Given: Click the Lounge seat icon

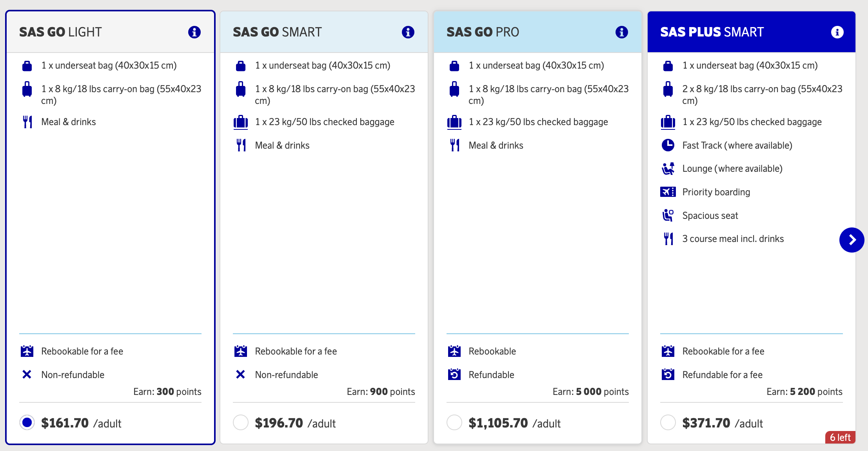Looking at the screenshot, I should (x=668, y=169).
